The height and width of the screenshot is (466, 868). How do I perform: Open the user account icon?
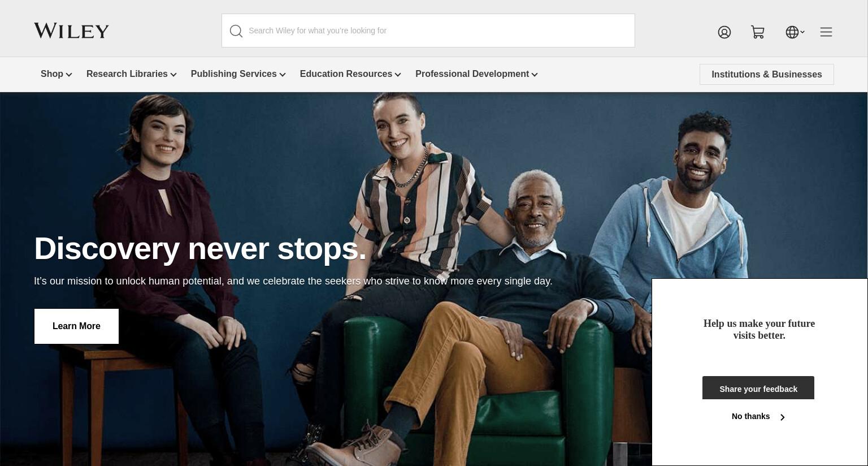pyautogui.click(x=724, y=32)
